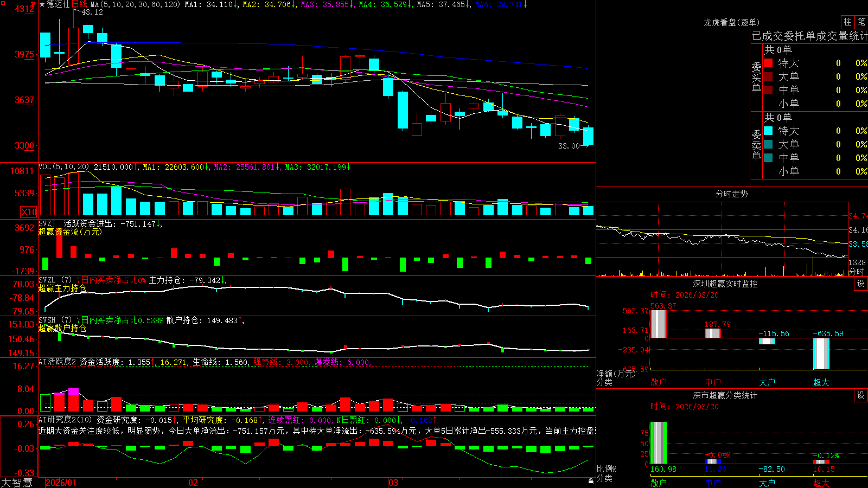Click the AI研究度2(10) indicator label
868x488 pixels.
pyautogui.click(x=65, y=420)
